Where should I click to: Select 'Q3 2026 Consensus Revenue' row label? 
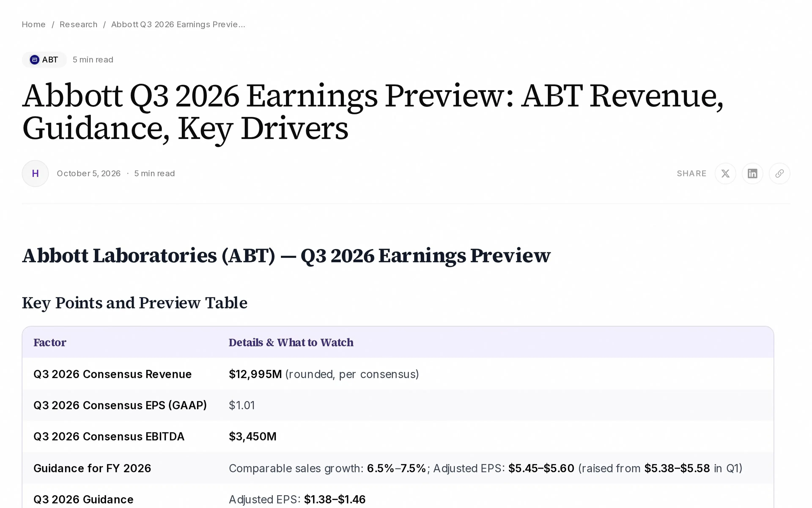pyautogui.click(x=112, y=374)
